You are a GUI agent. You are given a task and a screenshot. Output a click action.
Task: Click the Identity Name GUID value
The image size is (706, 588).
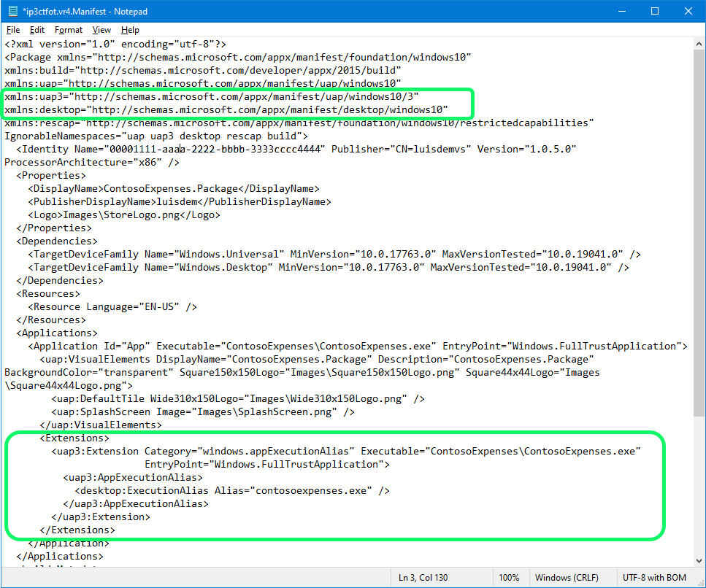coord(215,149)
